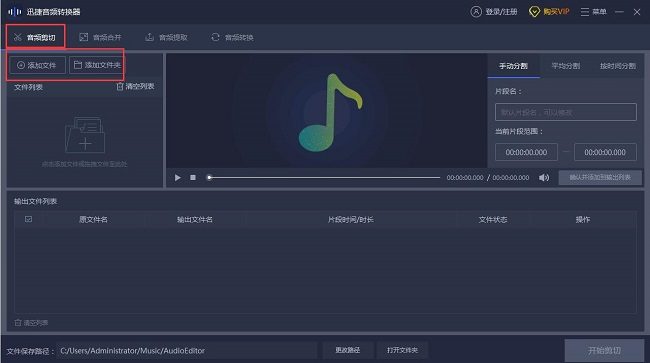Click the 添加文件夹 button
The height and width of the screenshot is (363, 650).
[x=97, y=65]
